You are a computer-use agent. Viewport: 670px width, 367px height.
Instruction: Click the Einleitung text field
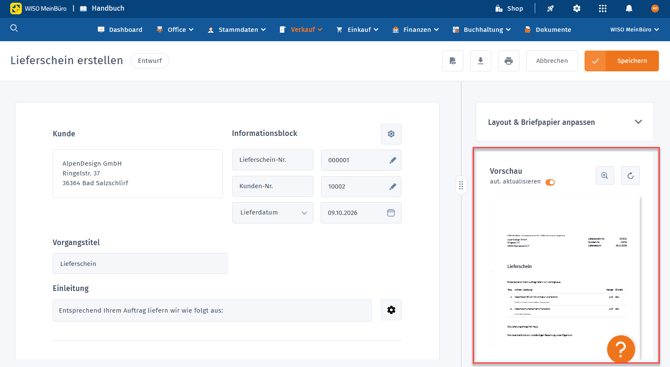click(212, 311)
